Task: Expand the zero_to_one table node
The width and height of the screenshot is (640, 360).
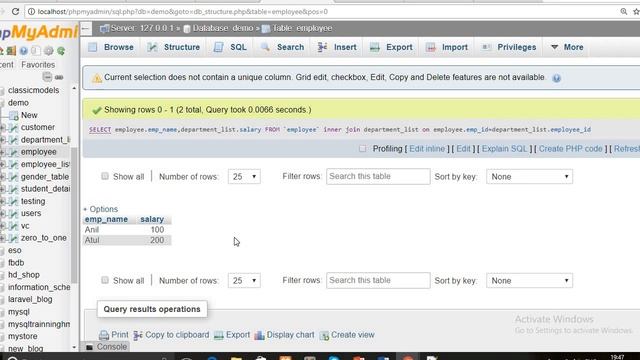Action: pyautogui.click(x=2, y=238)
